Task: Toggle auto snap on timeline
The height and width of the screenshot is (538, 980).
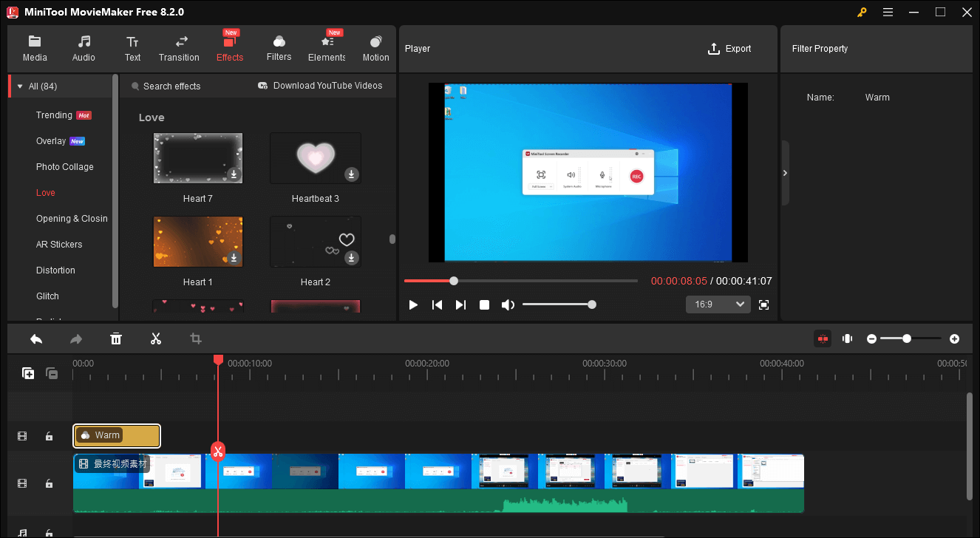Action: click(x=823, y=338)
